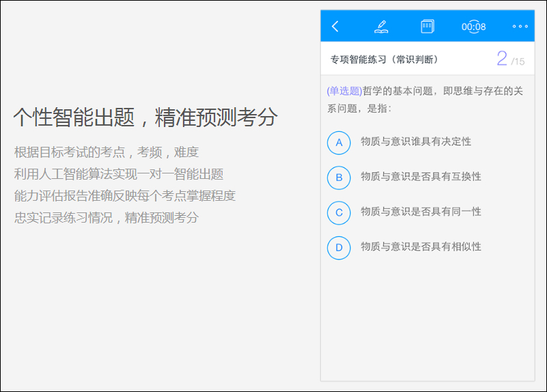The height and width of the screenshot is (392, 547).
Task: Click the headline 个性智能出题，精准预测考分
Action: (145, 117)
